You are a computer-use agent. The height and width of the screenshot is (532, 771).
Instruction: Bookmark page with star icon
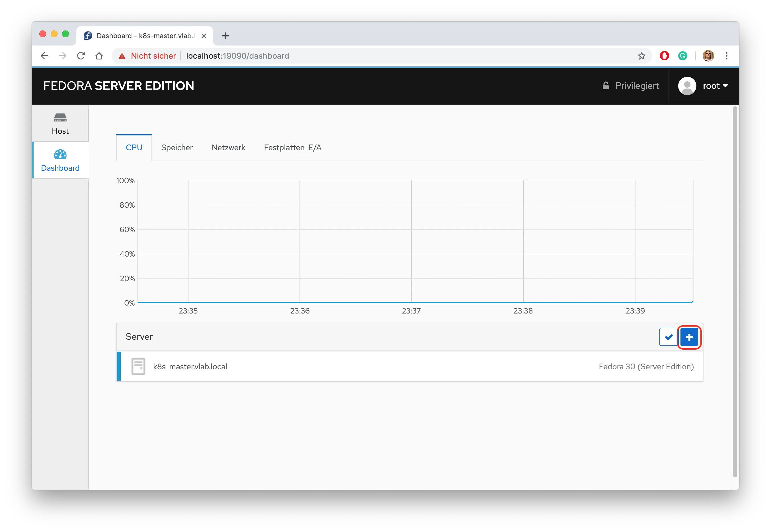(x=641, y=56)
